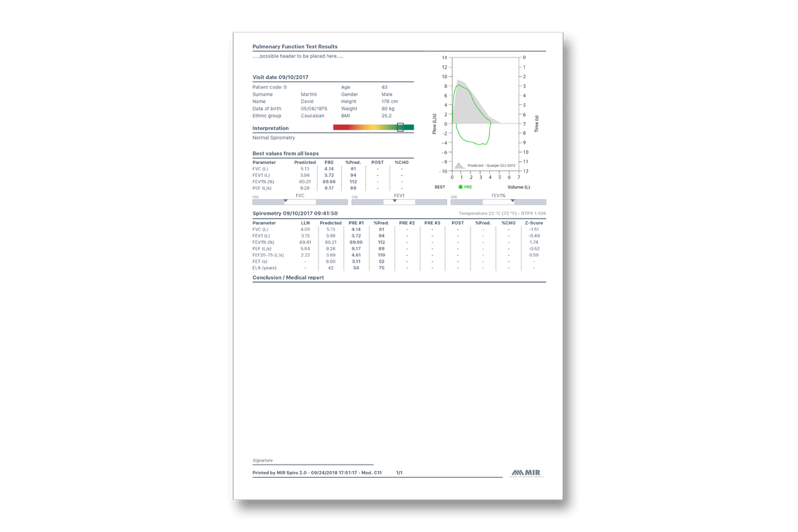Click the surname value 'Martini'

point(309,94)
